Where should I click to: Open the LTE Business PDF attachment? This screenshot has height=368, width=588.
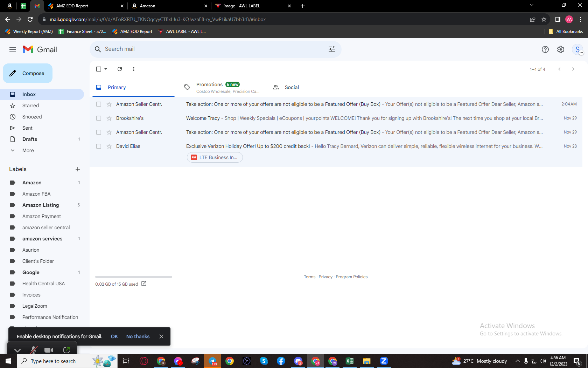point(215,157)
